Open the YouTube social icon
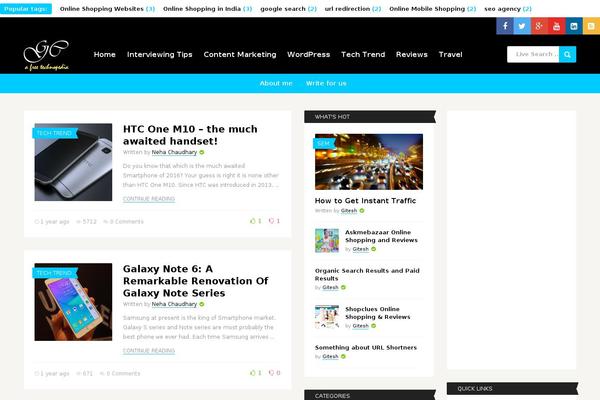The image size is (600, 400). (x=556, y=26)
